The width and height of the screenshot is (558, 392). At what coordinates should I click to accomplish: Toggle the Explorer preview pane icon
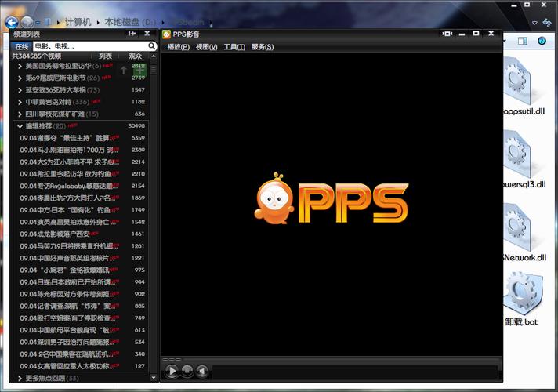coord(523,41)
